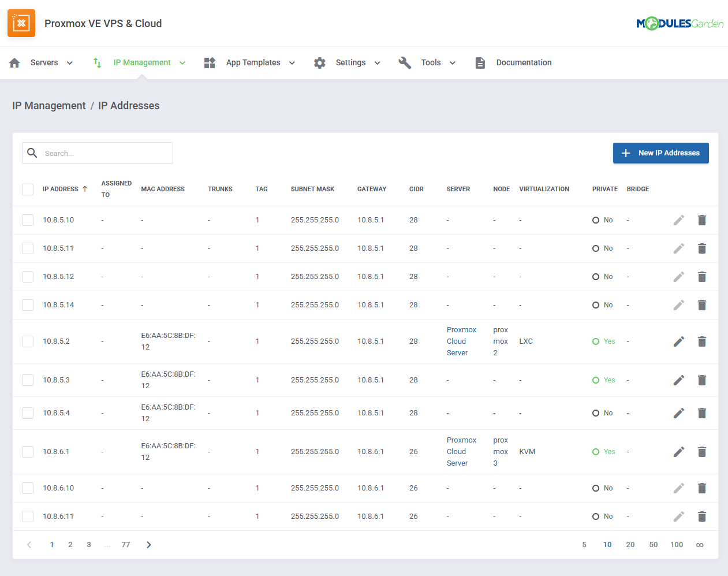The height and width of the screenshot is (576, 728).
Task: Sort by the Subnet Mask column header
Action: 312,189
